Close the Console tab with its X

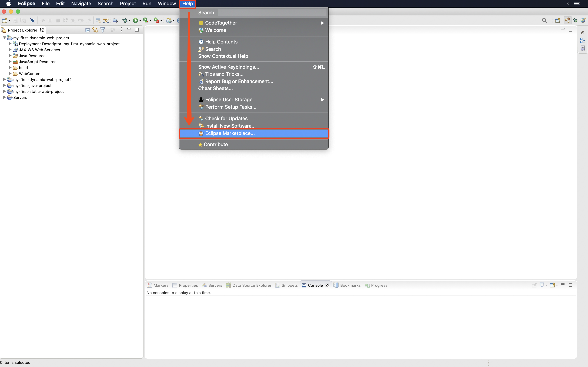point(327,286)
